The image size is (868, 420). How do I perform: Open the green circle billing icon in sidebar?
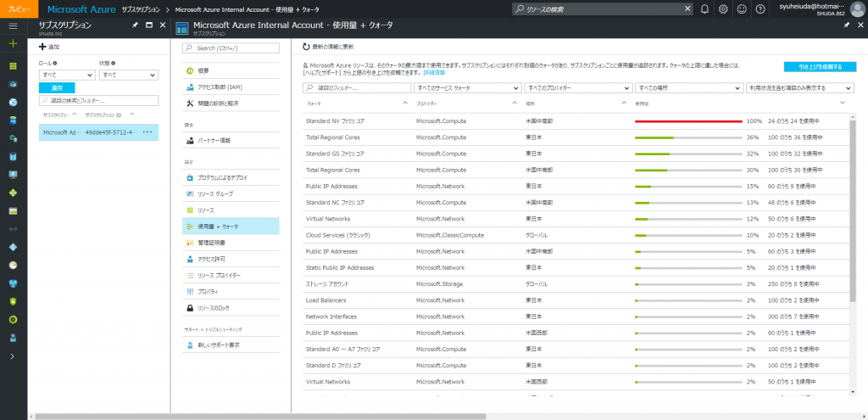tap(14, 320)
